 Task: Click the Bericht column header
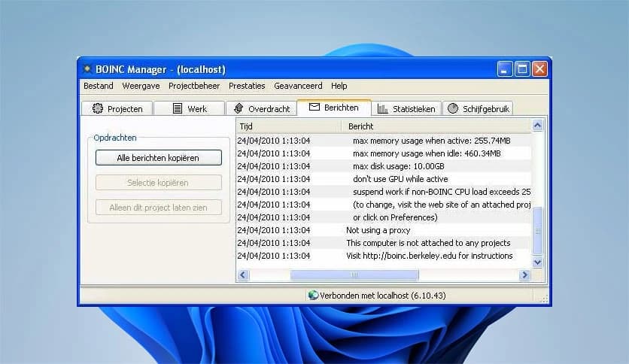[x=436, y=126]
